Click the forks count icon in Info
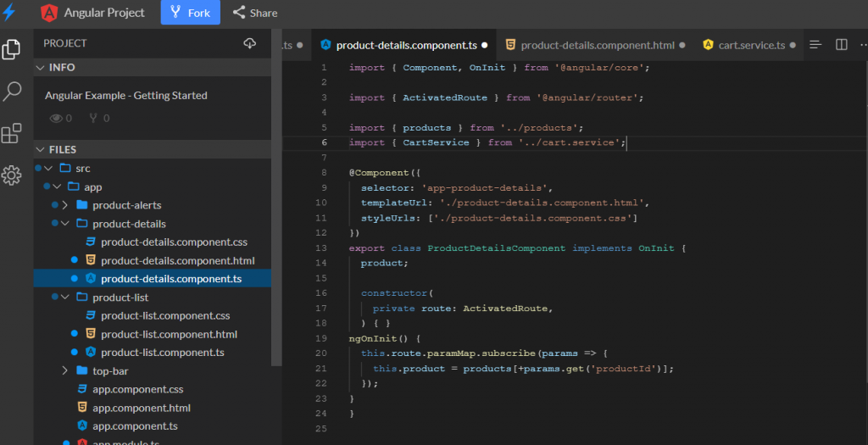868x445 pixels. click(x=93, y=119)
